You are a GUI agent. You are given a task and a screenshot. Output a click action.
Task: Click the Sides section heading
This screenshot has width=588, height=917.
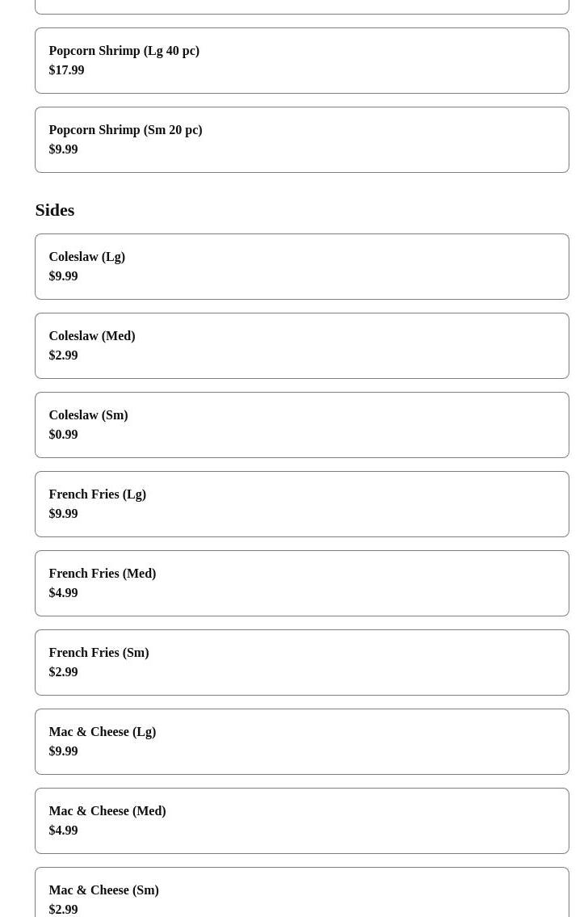pyautogui.click(x=55, y=210)
